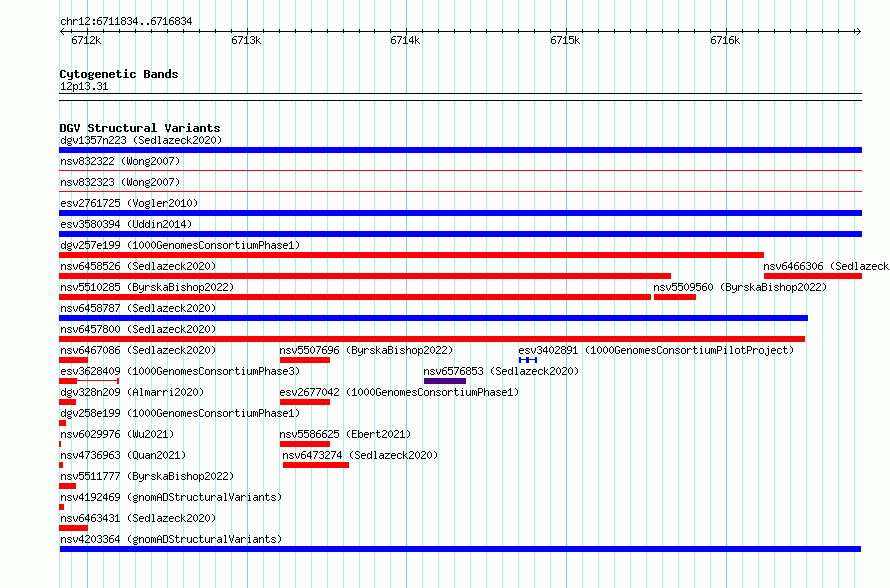
Task: Select the red bar under dgv257e199
Action: pyautogui.click(x=412, y=255)
